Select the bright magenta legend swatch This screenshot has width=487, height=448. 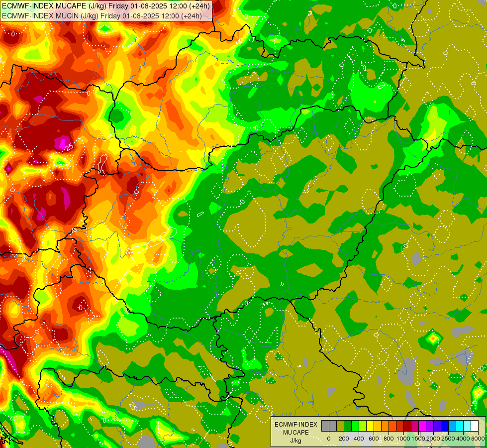pos(423,426)
